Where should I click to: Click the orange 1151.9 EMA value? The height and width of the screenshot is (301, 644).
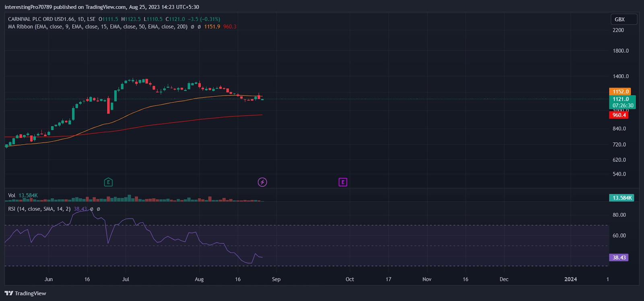coord(212,27)
